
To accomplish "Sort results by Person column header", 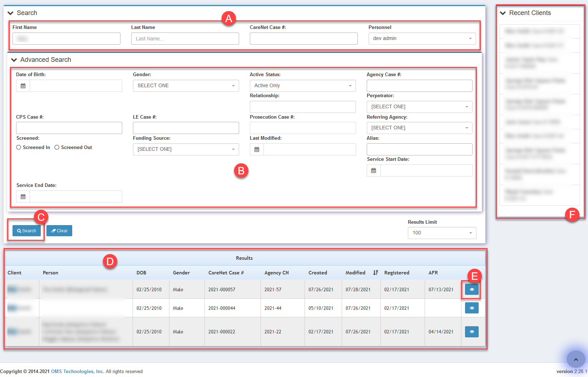I will coord(50,273).
